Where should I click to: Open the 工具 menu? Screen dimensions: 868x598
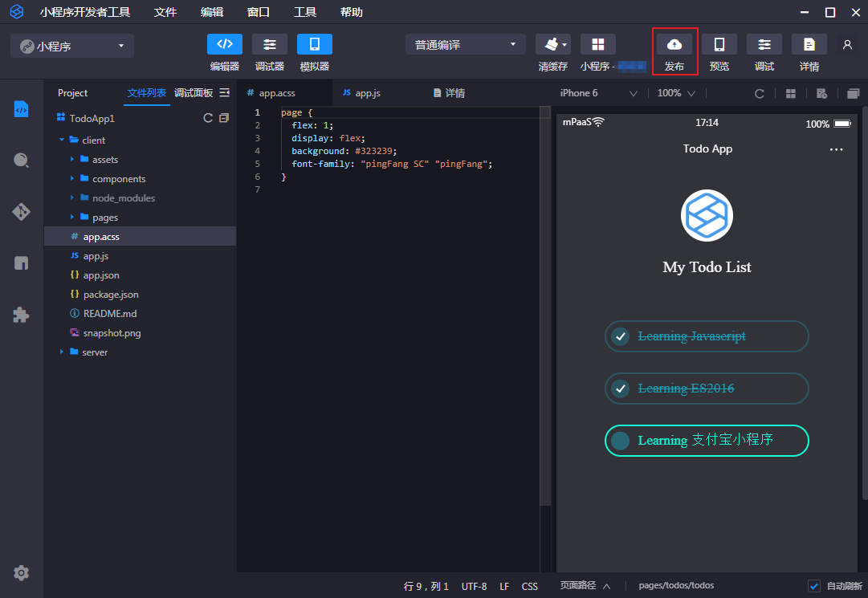click(304, 12)
